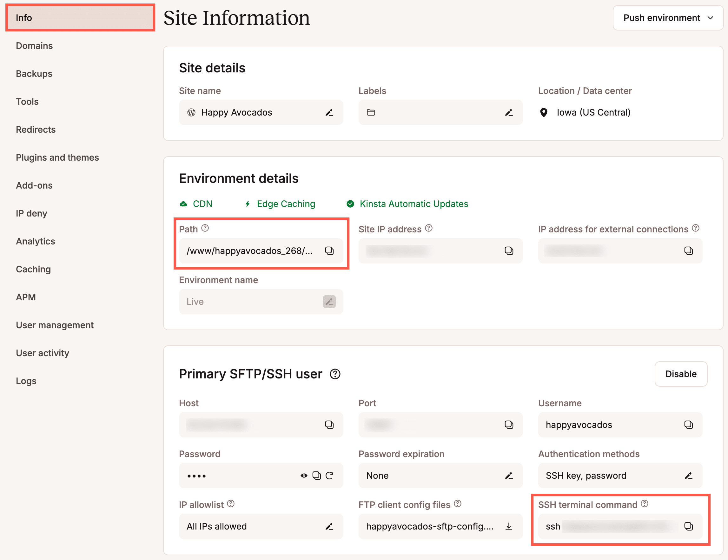Copy the site Path value
The width and height of the screenshot is (728, 560).
click(329, 251)
